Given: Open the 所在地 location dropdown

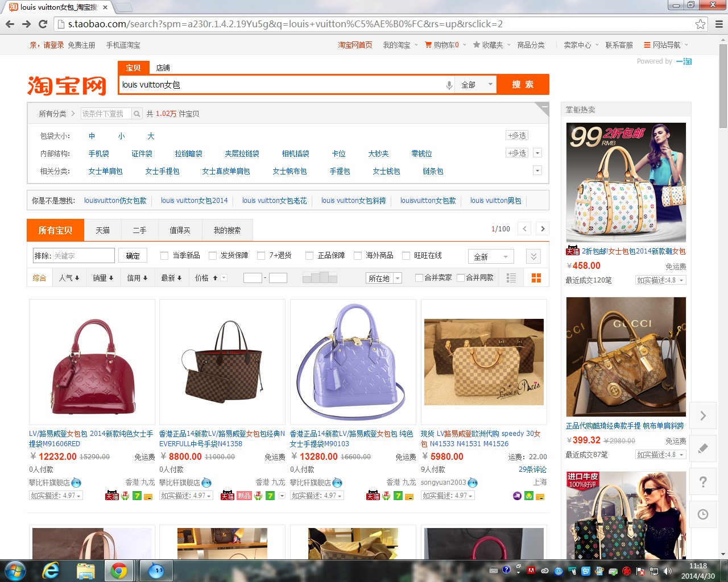Looking at the screenshot, I should click(384, 278).
